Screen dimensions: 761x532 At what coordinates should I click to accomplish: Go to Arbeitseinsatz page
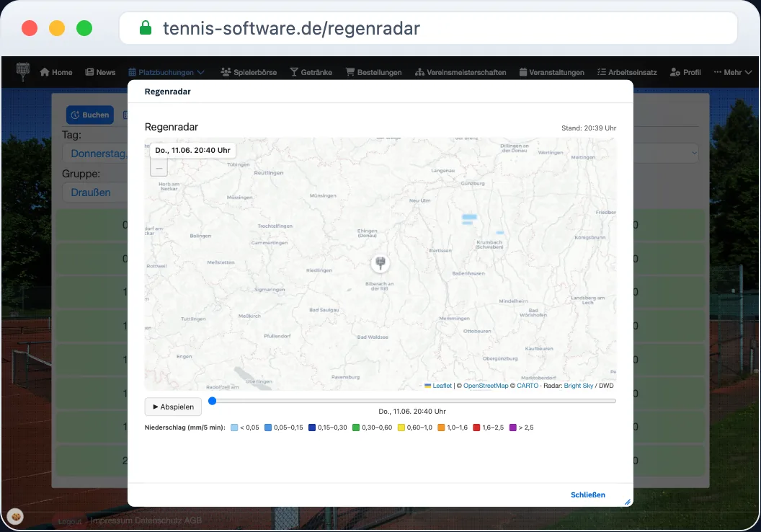click(x=627, y=72)
